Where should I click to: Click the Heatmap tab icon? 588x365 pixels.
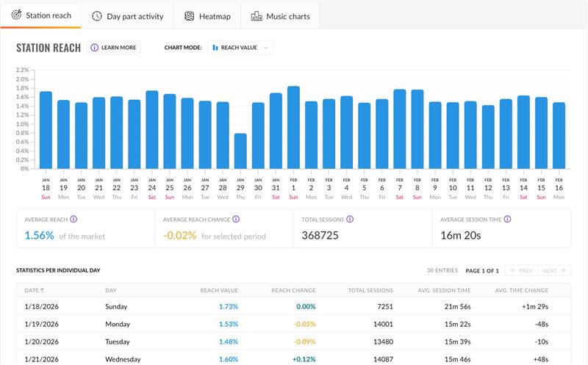click(x=190, y=15)
